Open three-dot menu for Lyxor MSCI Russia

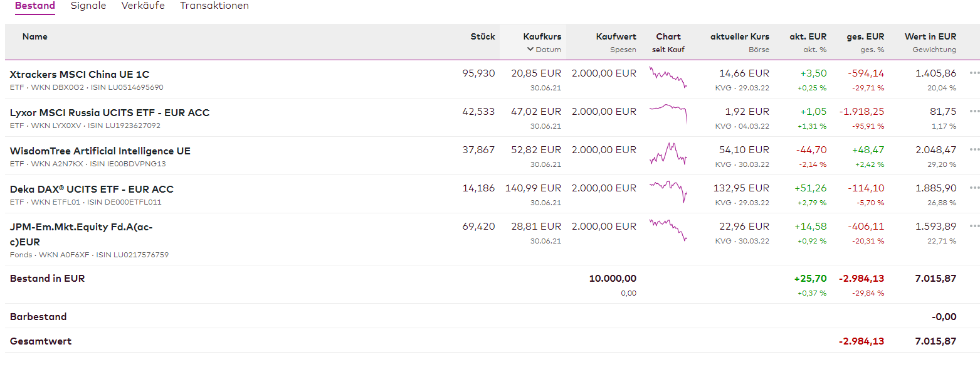point(974,111)
